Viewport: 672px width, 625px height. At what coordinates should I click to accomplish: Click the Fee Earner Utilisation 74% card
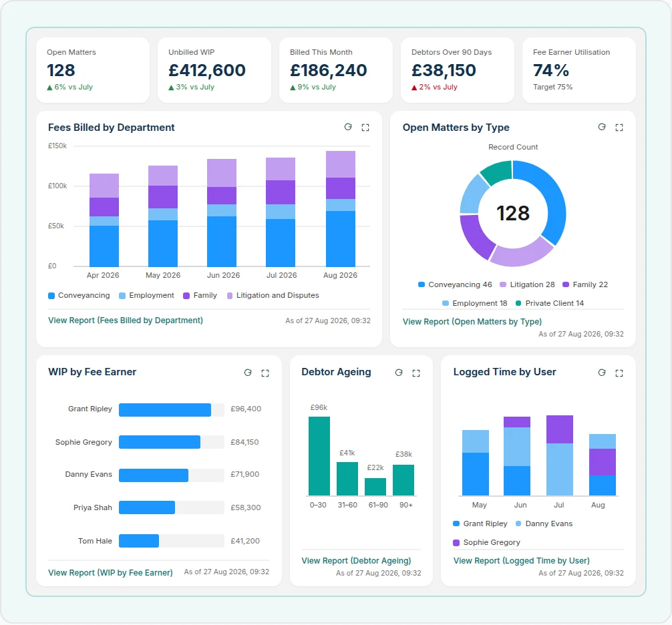pos(579,70)
